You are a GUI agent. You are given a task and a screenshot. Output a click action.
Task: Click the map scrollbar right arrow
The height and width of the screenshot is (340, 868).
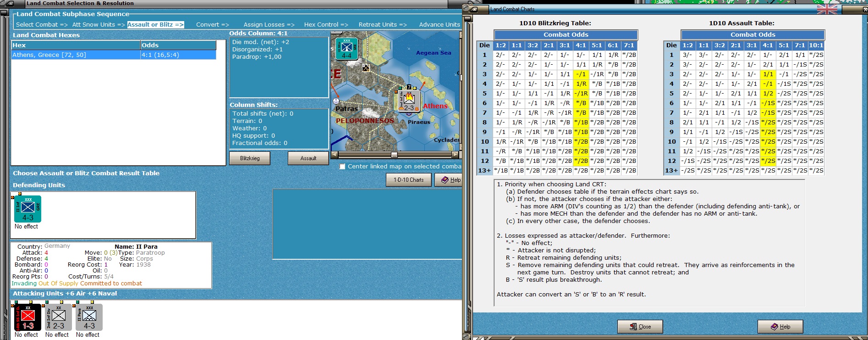(x=455, y=155)
